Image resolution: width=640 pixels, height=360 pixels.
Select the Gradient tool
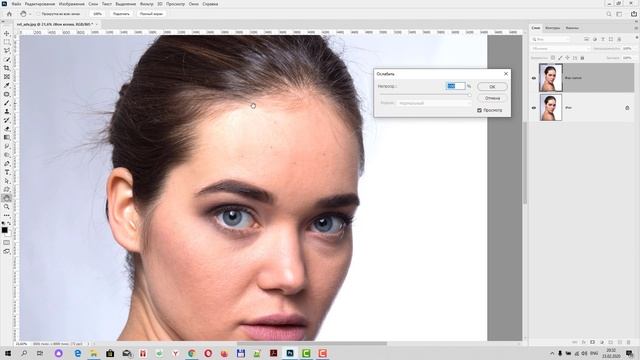coord(7,138)
